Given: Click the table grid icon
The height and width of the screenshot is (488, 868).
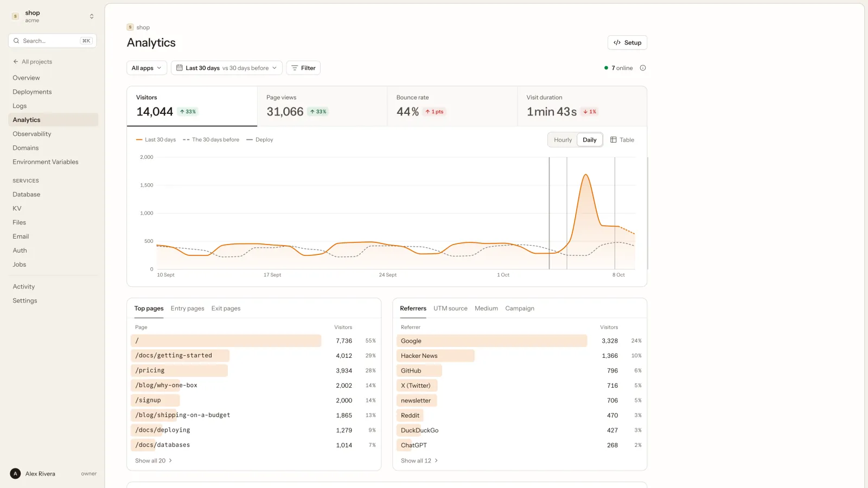Looking at the screenshot, I should (x=614, y=140).
